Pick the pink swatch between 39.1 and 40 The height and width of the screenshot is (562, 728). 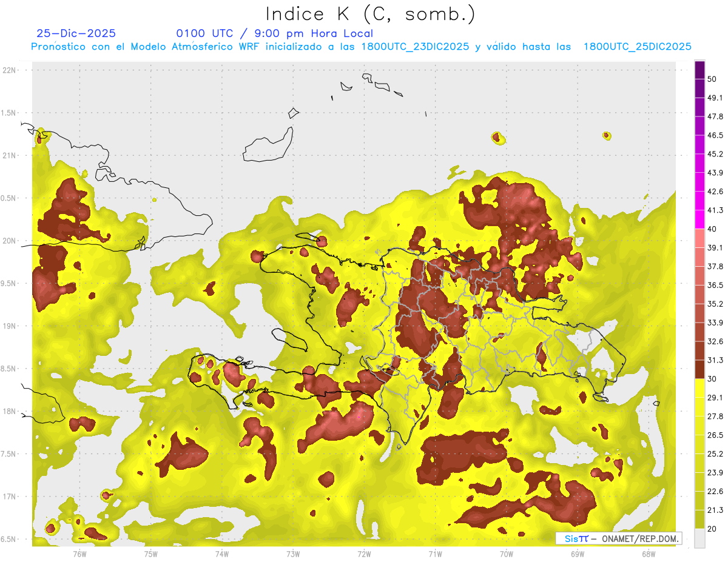coord(699,238)
